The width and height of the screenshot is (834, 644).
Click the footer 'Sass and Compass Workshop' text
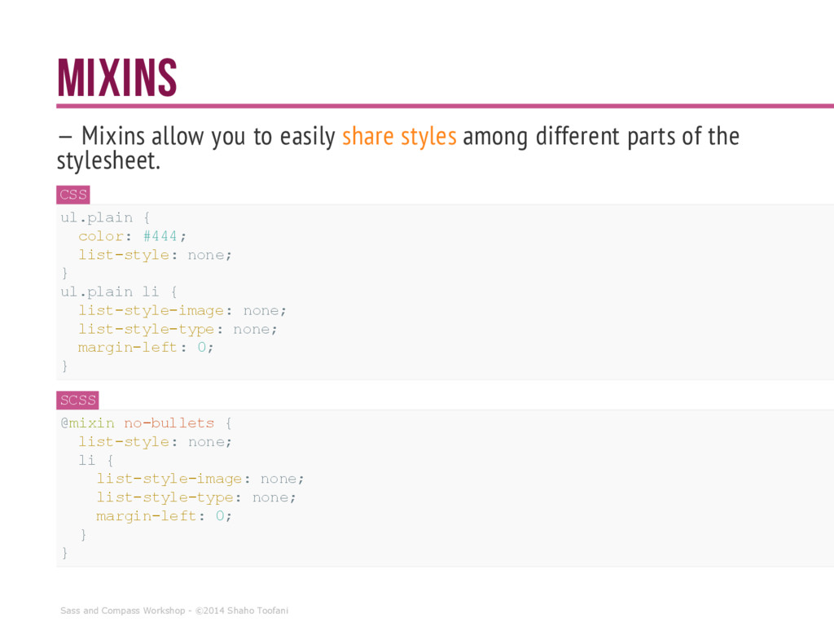click(122, 611)
